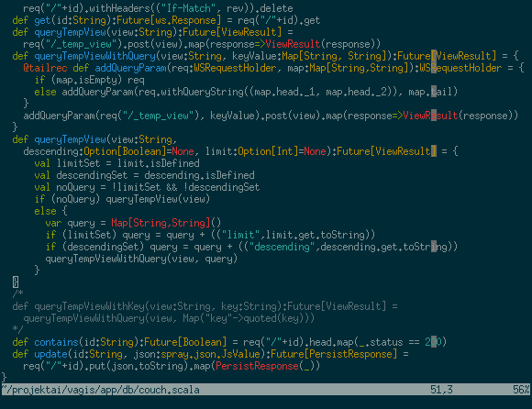The image size is (532, 409).
Task: Click the "descending" string literal
Action: click(x=283, y=247)
